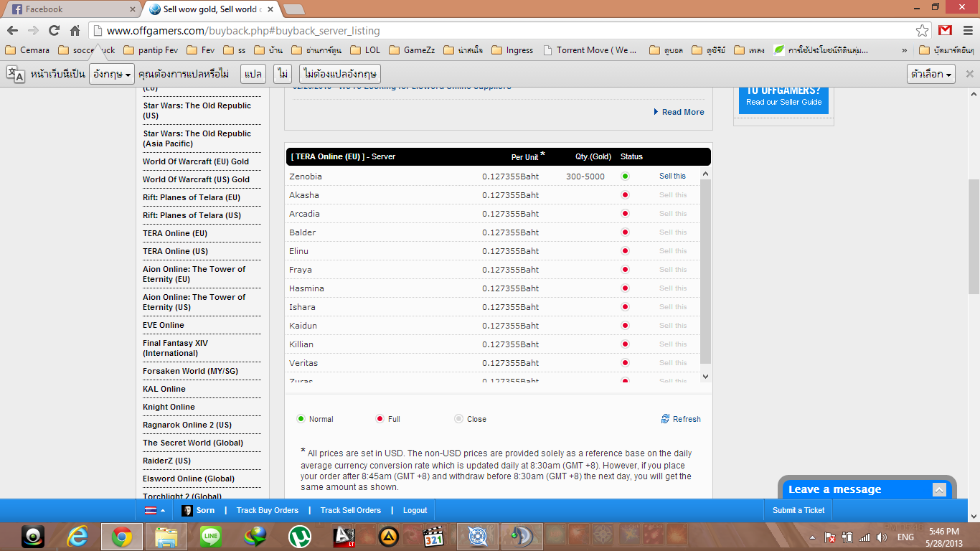Expand the bookmarks overflow chevron

pyautogui.click(x=905, y=50)
